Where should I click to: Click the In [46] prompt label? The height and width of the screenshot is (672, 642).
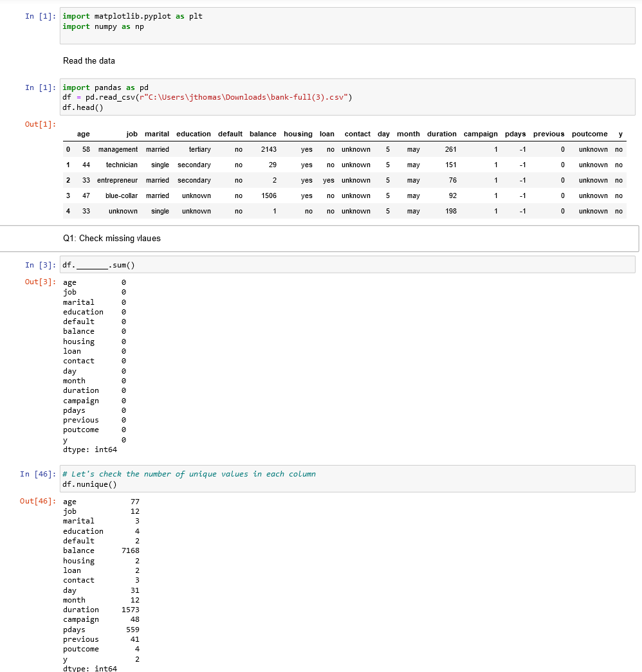click(x=37, y=473)
